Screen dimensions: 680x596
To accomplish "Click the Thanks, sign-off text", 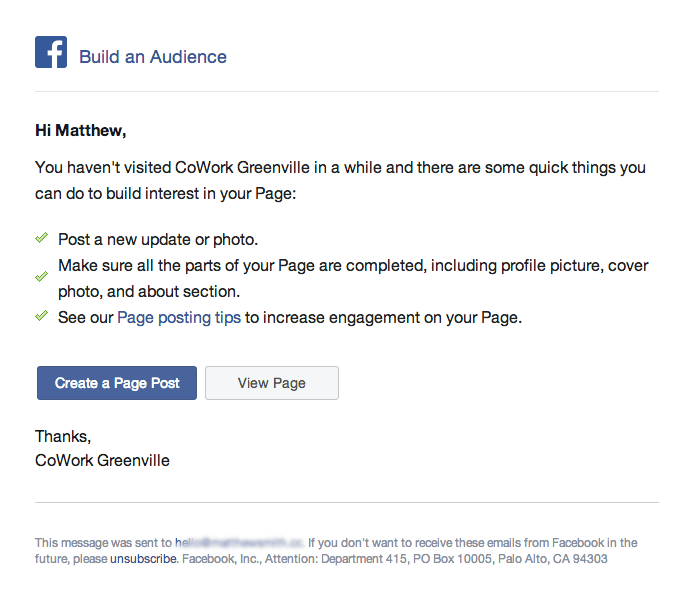I will point(63,436).
